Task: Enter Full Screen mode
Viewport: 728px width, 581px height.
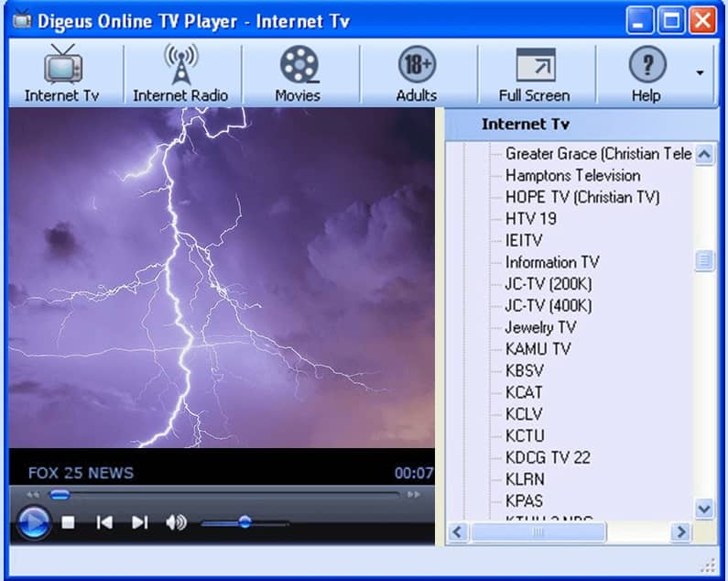Action: pyautogui.click(x=535, y=73)
